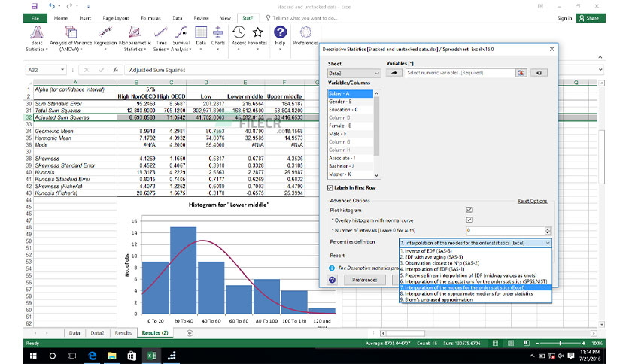Click the Share button
Image resolution: width=629 pixels, height=364 pixels.
(591, 18)
